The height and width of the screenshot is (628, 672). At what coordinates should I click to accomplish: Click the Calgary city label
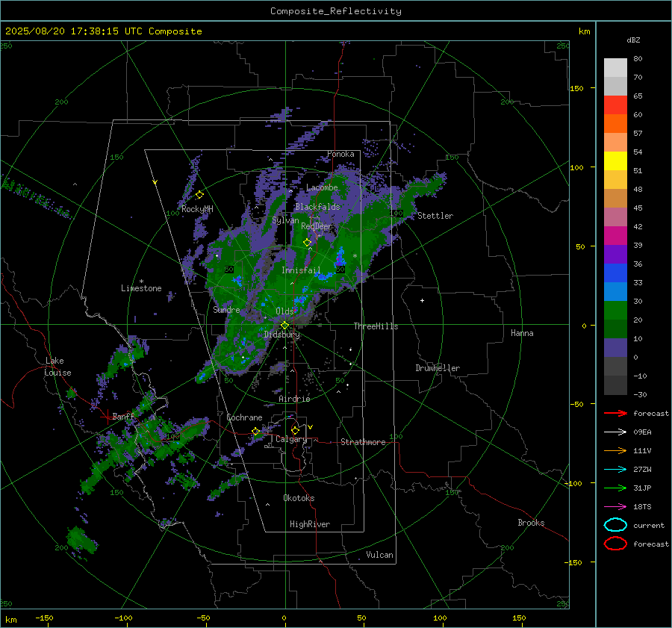coord(291,439)
